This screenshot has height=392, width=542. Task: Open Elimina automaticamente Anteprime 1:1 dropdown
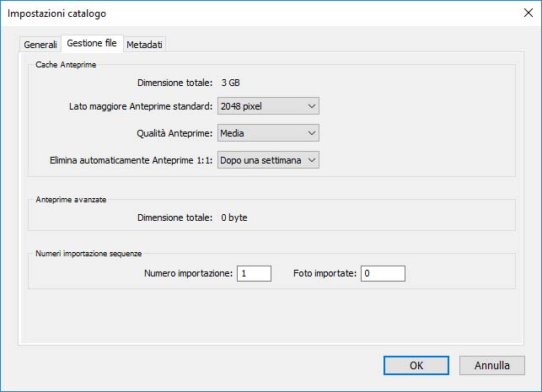pos(268,160)
